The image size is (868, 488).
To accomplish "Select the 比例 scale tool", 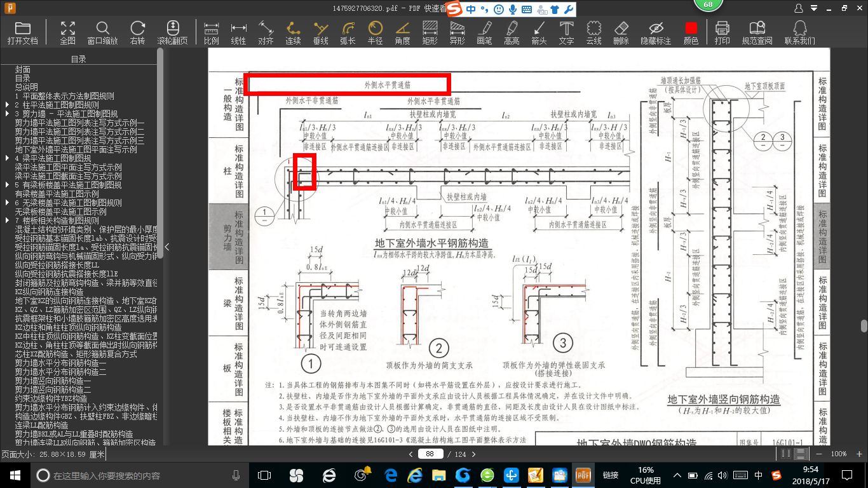I will 211,32.
